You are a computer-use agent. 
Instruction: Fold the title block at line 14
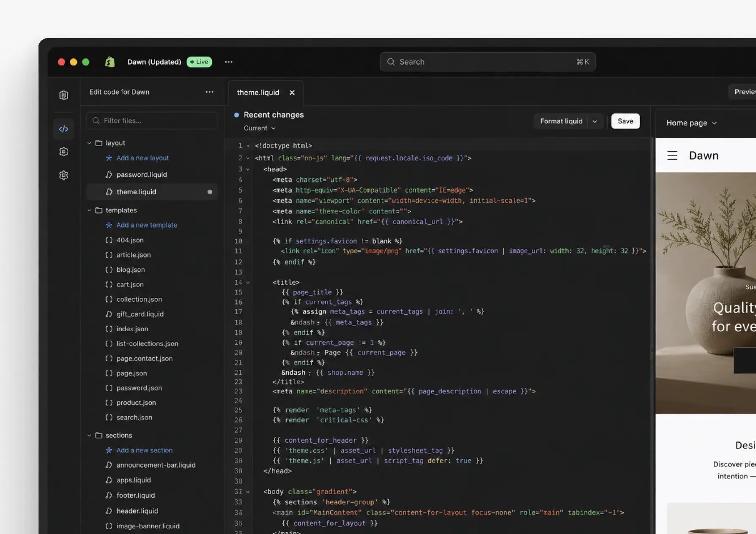point(248,283)
